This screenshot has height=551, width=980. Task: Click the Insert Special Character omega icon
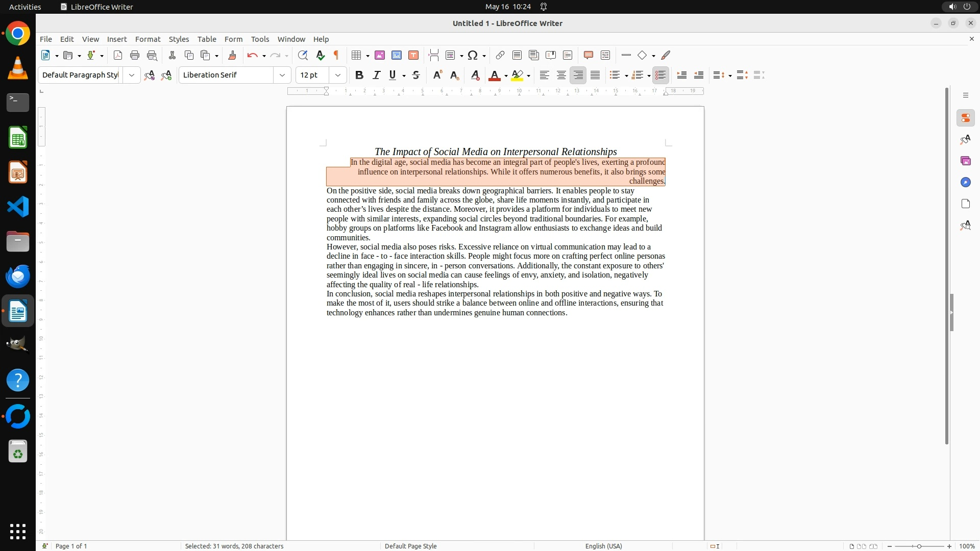473,55
